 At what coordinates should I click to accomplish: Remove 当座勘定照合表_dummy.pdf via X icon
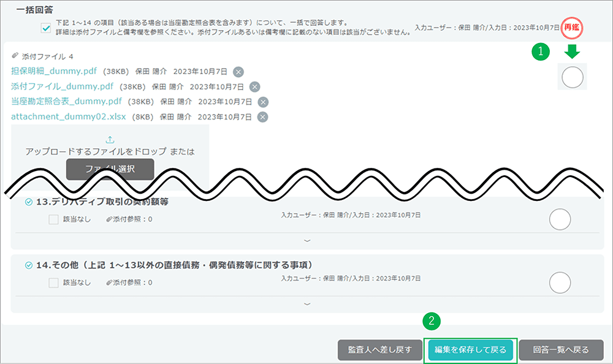click(x=262, y=102)
